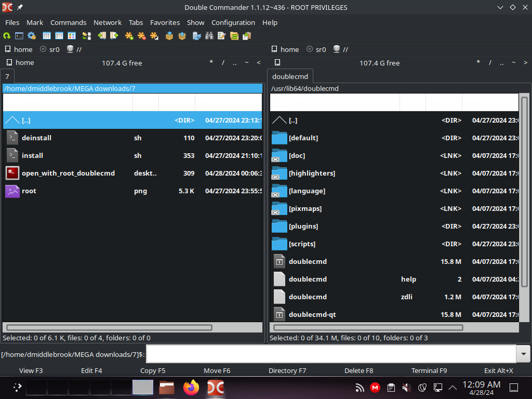Viewport: 532px width, 399px height.
Task: Click the Copy filenames to clipboard icon
Action: pyautogui.click(x=247, y=36)
